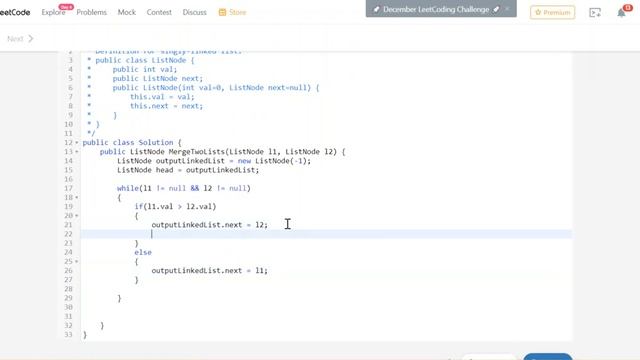Collapse fold arrow at line 25
The width and height of the screenshot is (640, 360).
[x=77, y=262]
